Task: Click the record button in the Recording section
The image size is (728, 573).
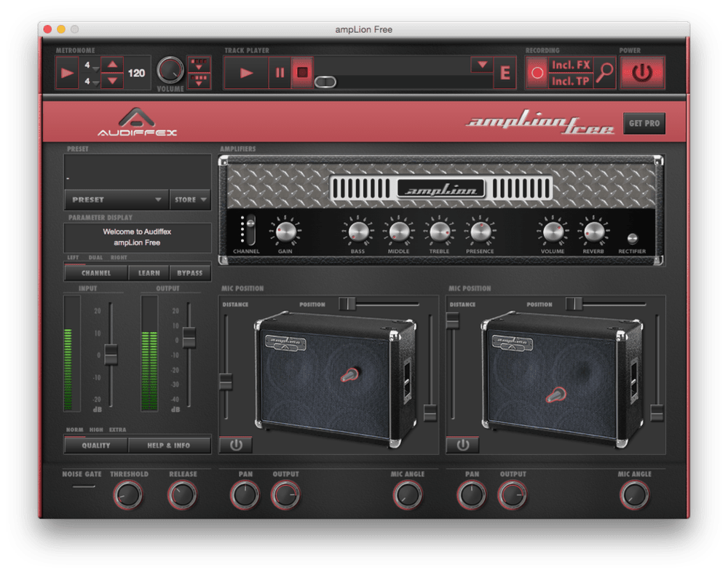Action: [536, 72]
